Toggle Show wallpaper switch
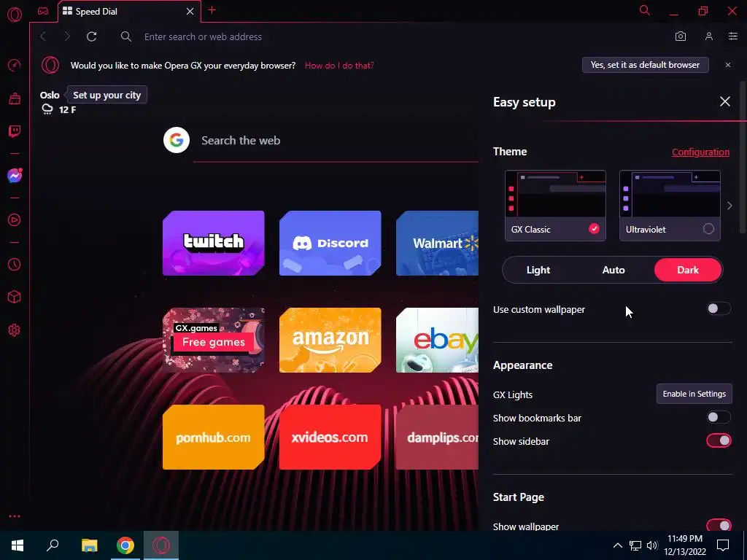Viewport: 747px width, 560px height. coord(719,525)
